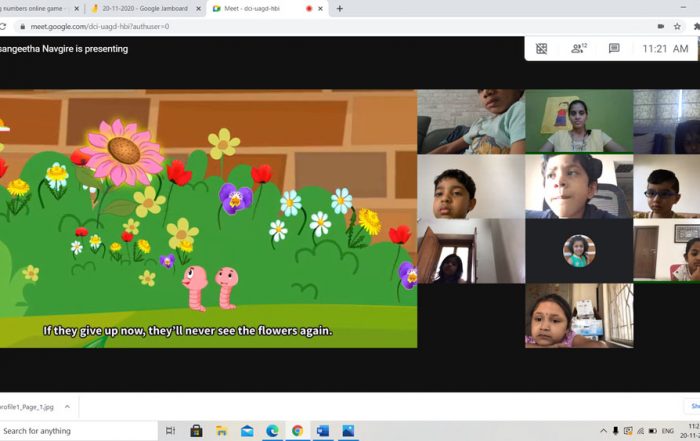Change the ENG input language

point(668,431)
